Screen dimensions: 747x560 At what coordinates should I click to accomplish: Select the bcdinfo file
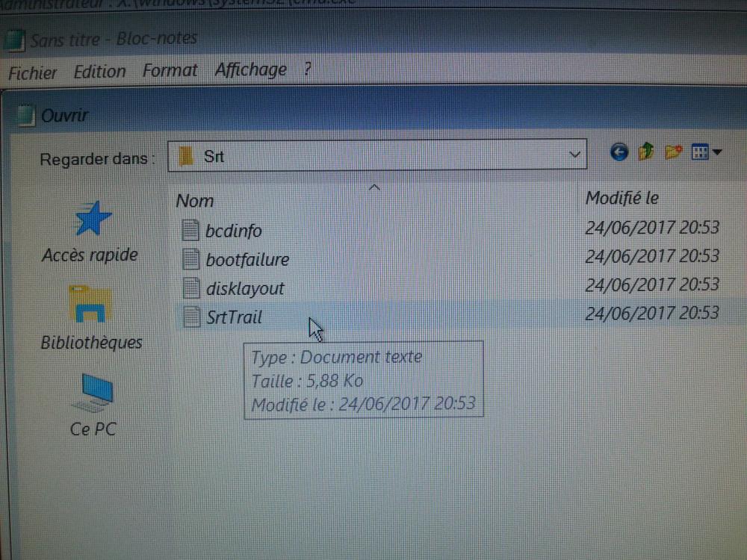pyautogui.click(x=233, y=231)
